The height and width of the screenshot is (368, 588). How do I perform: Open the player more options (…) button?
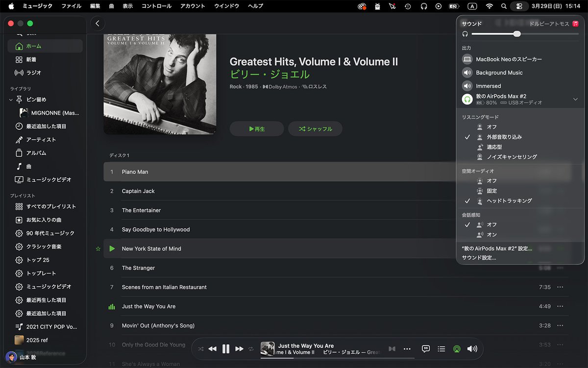pos(407,349)
